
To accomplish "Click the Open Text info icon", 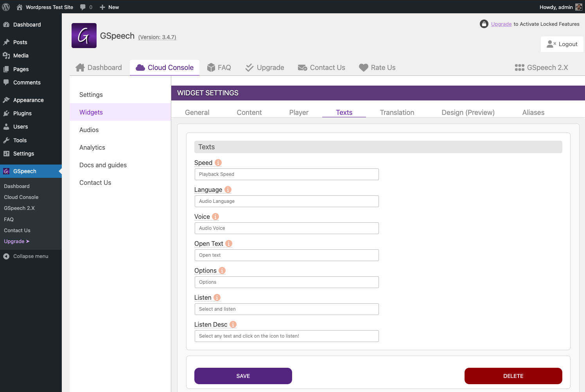I will (229, 243).
